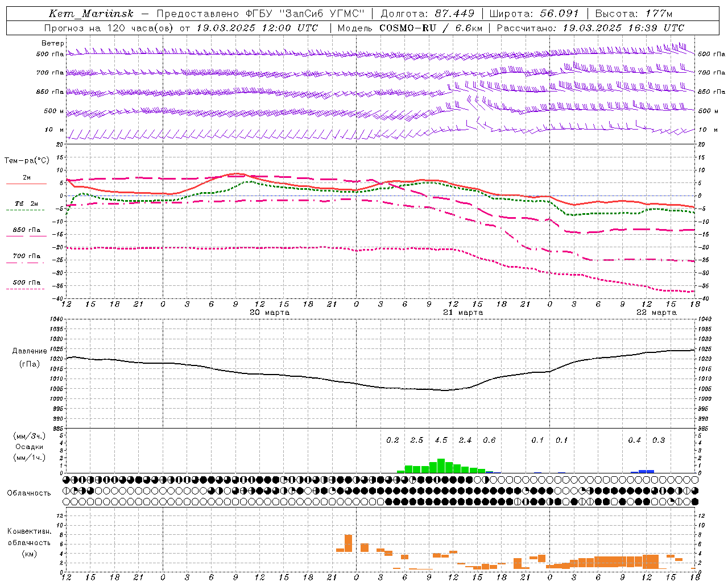Screen dimensions: 728x582
Task: Click the tallest green precipitation bar
Action: coord(441,466)
